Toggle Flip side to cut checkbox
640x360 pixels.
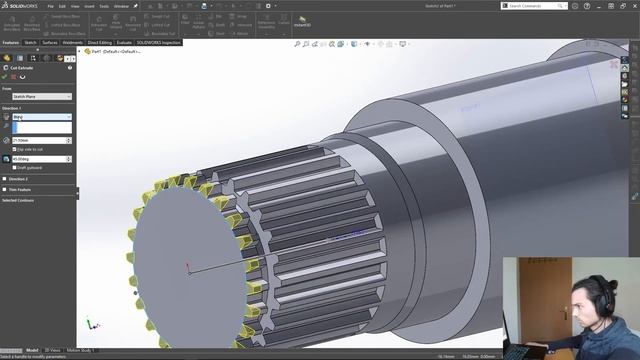click(x=14, y=149)
